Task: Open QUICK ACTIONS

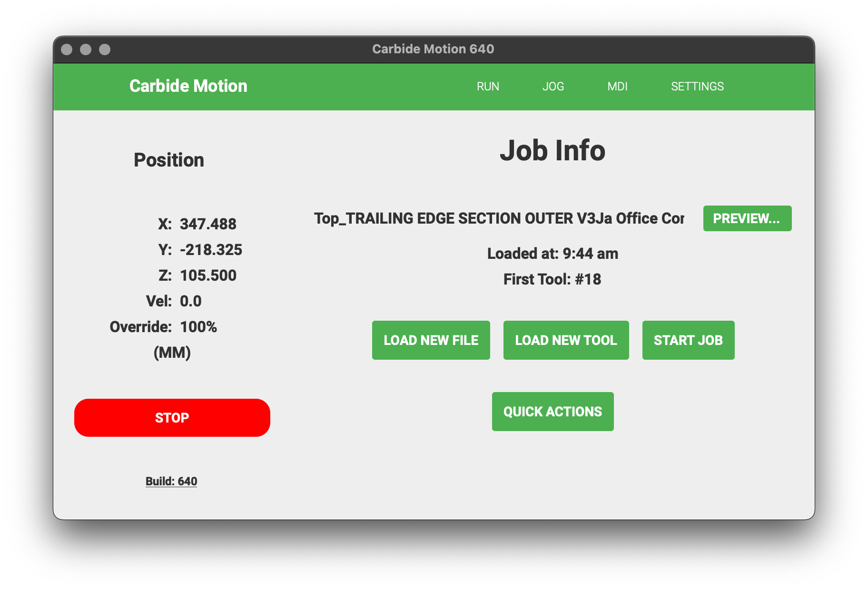Action: pyautogui.click(x=553, y=412)
